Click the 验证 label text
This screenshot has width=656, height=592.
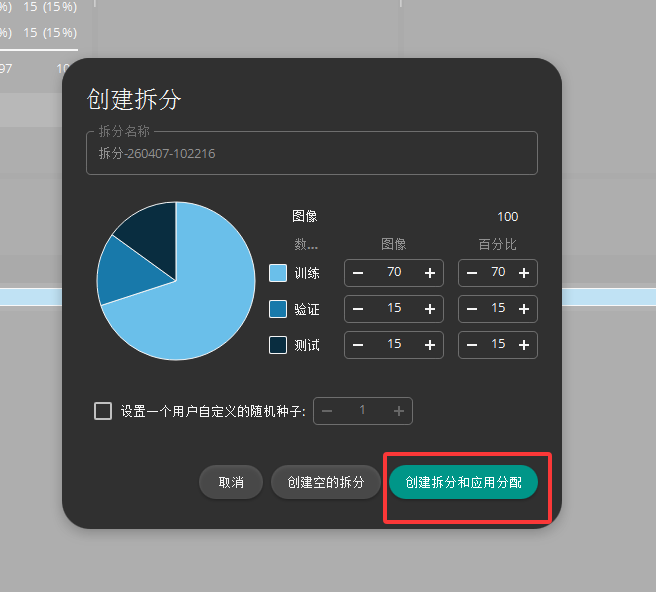pos(307,309)
